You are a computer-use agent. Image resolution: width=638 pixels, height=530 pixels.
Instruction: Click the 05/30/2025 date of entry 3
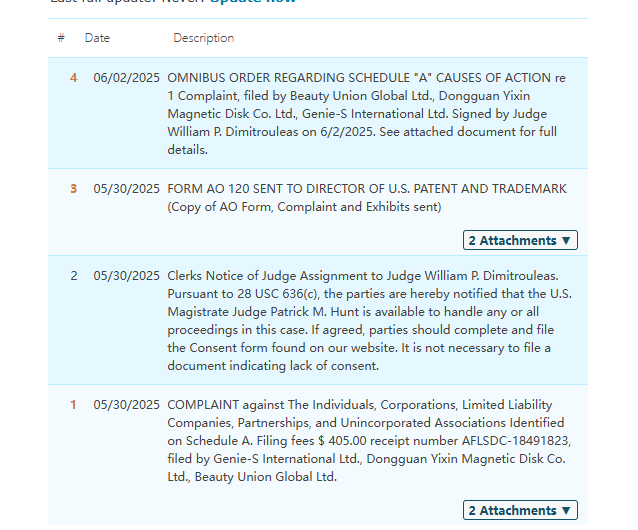point(126,189)
